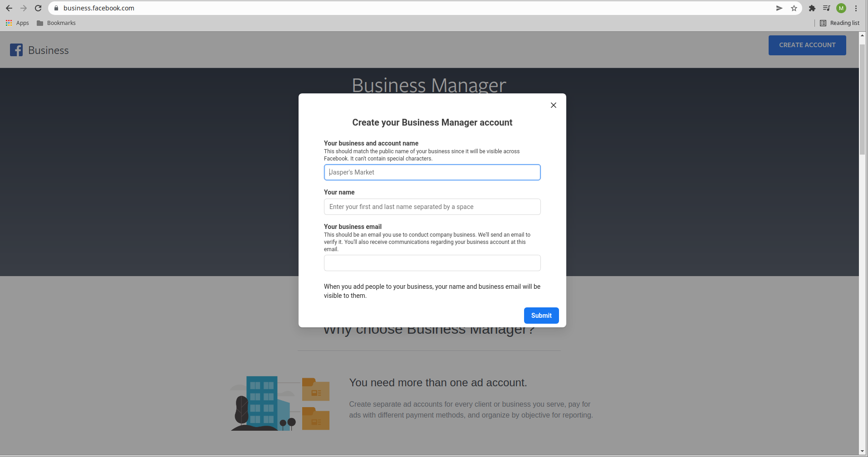Click the 'Business Manager' page heading
The width and height of the screenshot is (868, 457).
click(x=429, y=85)
